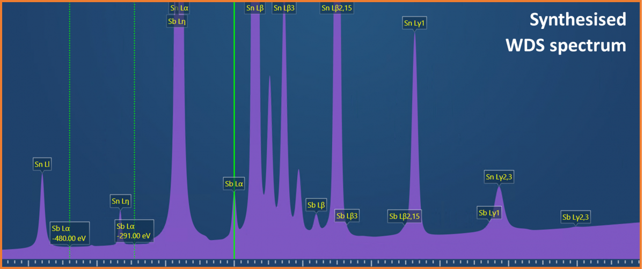
Task: Select the Sn Lβ peak label
Action: tap(255, 8)
